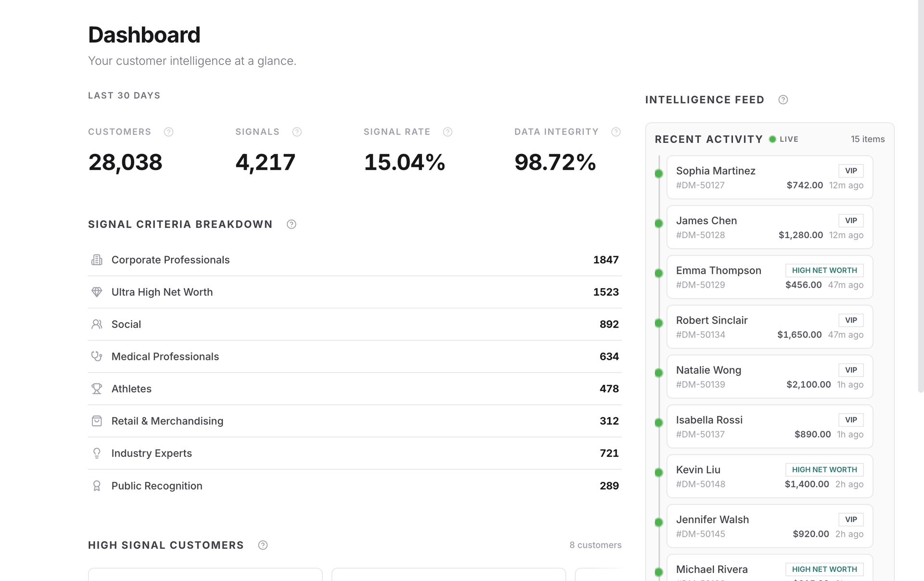Open Sophia Martinez activity card
924x581 pixels.
pyautogui.click(x=770, y=177)
